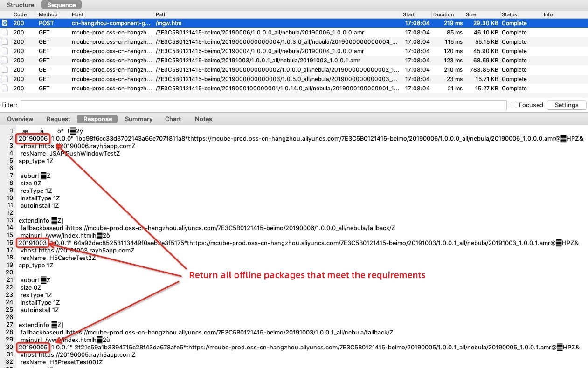Viewport: 588px width, 368px height.
Task: Click response line starting with 20191003
Action: (298, 243)
